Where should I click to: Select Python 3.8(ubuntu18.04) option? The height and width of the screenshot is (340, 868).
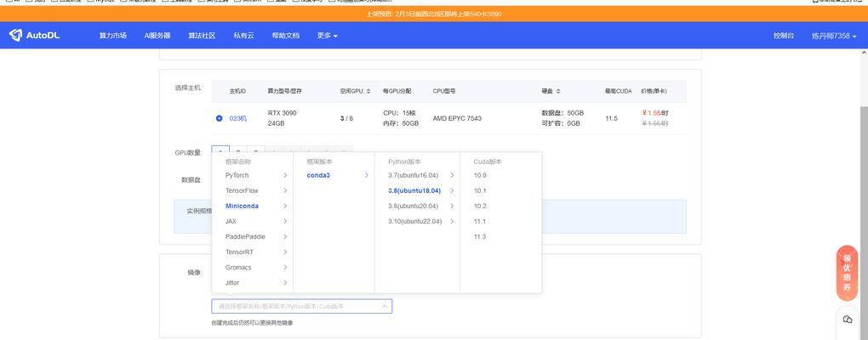point(414,190)
